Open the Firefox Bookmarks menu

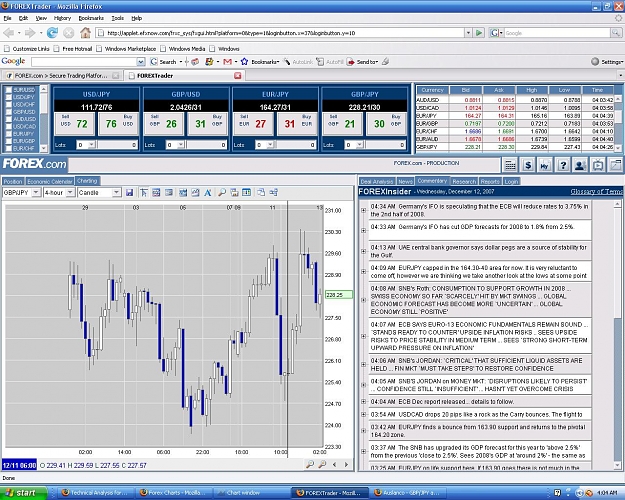point(91,18)
